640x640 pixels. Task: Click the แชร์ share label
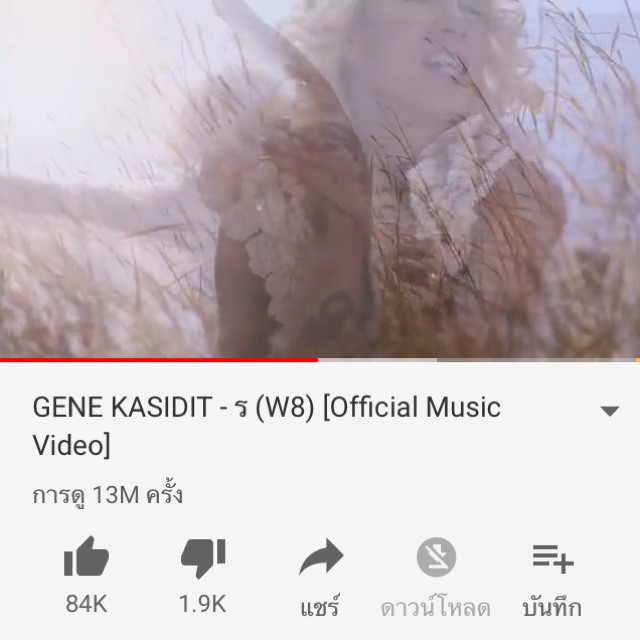320,606
